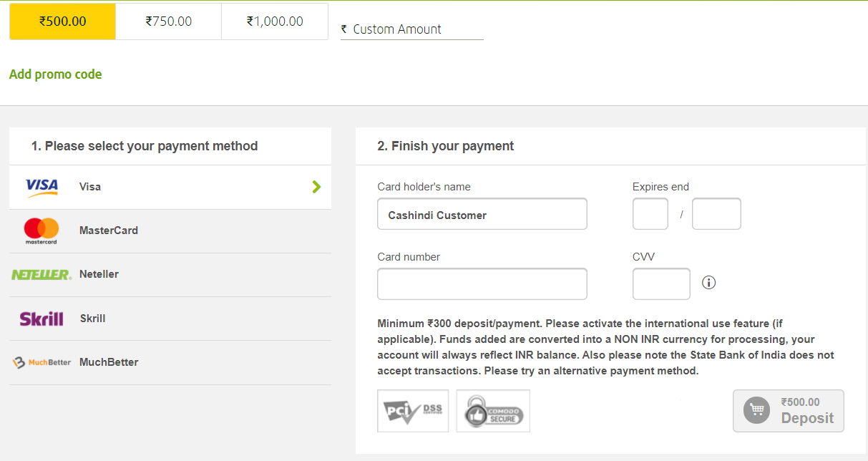
Task: Choose Skrill payment method
Action: coord(93,319)
